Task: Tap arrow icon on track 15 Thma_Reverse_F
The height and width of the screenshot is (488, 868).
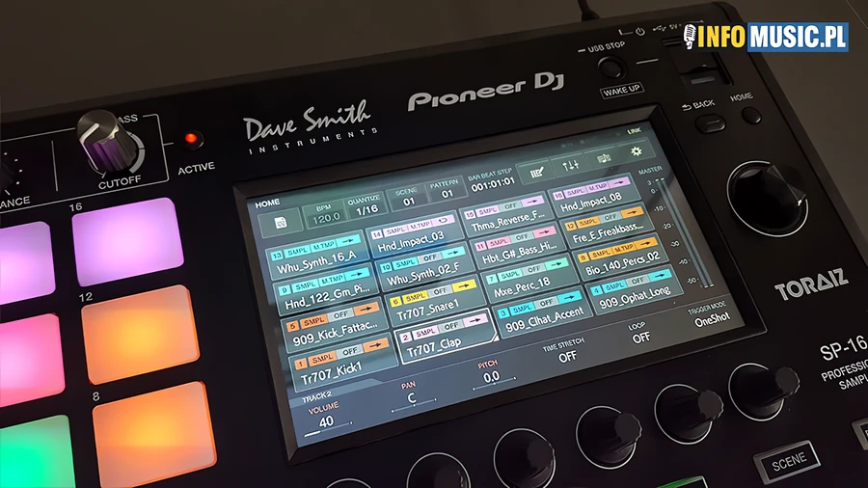Action: tap(532, 202)
